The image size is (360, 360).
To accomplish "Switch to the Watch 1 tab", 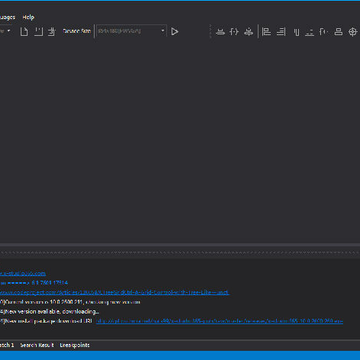I will pos(7,345).
